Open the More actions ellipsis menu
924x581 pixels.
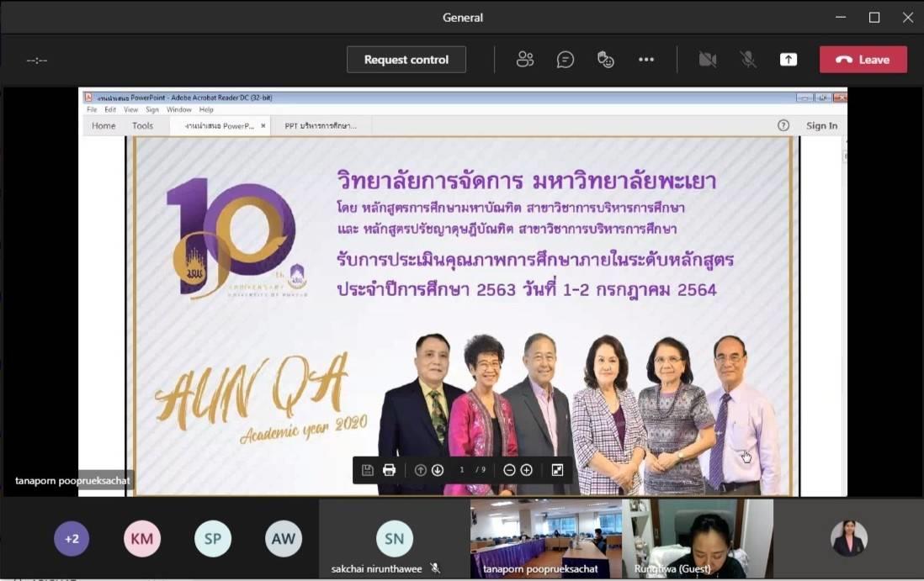pos(645,60)
